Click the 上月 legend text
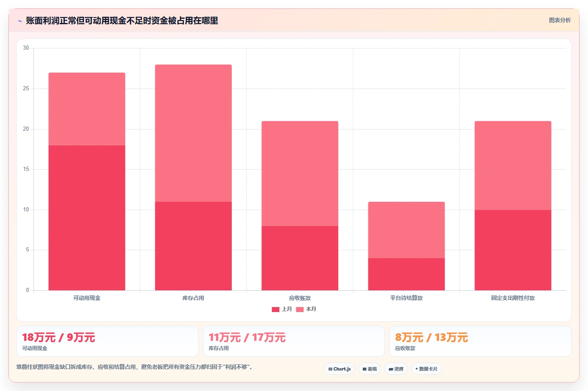Screen dimensions: 588x391 [x=287, y=309]
